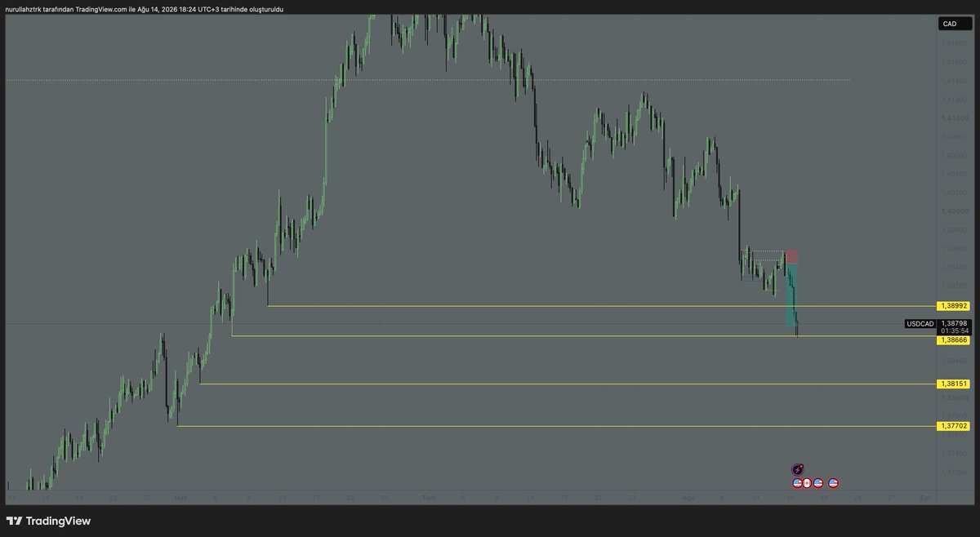Viewport: 980px width, 537px height.
Task: Click the 1,38151 yellow price label
Action: pyautogui.click(x=954, y=384)
